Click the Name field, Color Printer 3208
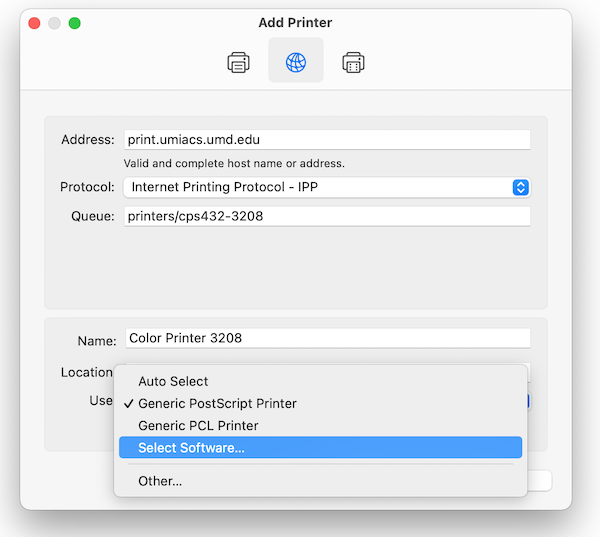The height and width of the screenshot is (537, 600). 326,338
